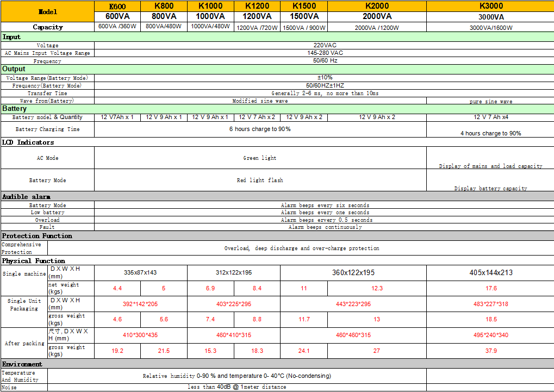Screen dimensions: 554x392
Task: Click the "12 V7Ah x 1" battery cell
Action: pos(117,117)
